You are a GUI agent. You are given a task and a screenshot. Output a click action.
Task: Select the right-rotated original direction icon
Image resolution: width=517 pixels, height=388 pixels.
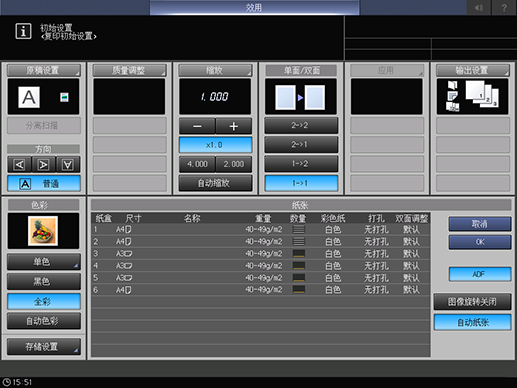[43, 164]
